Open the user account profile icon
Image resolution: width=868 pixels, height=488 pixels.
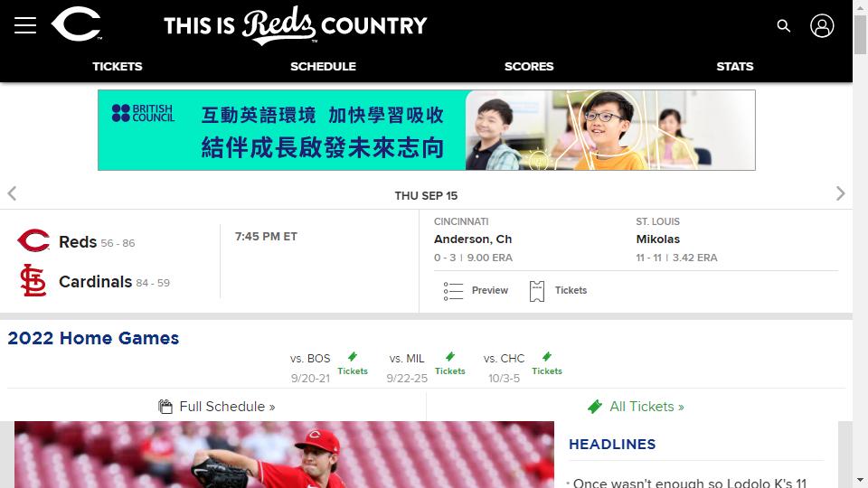pyautogui.click(x=822, y=25)
